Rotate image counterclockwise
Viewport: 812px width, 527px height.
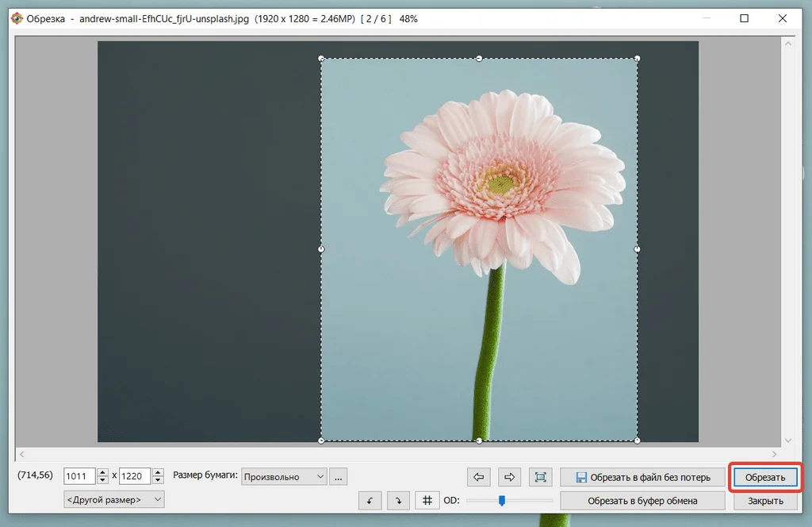pyautogui.click(x=370, y=500)
